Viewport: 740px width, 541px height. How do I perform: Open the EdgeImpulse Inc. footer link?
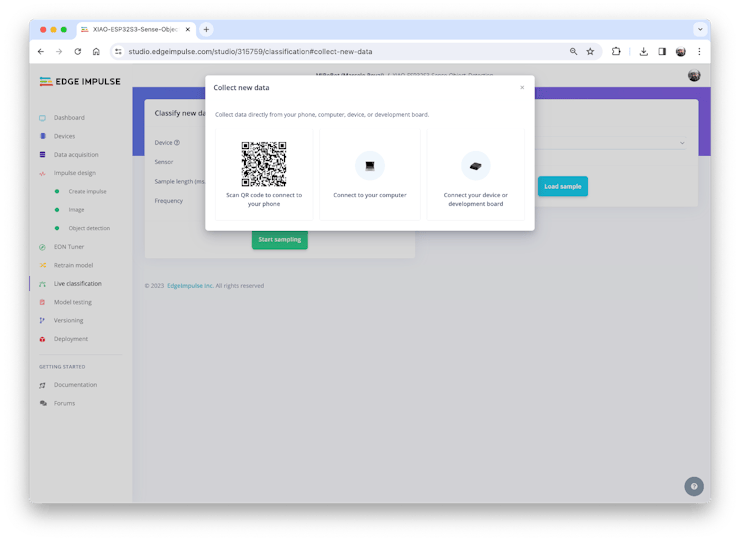pos(190,286)
